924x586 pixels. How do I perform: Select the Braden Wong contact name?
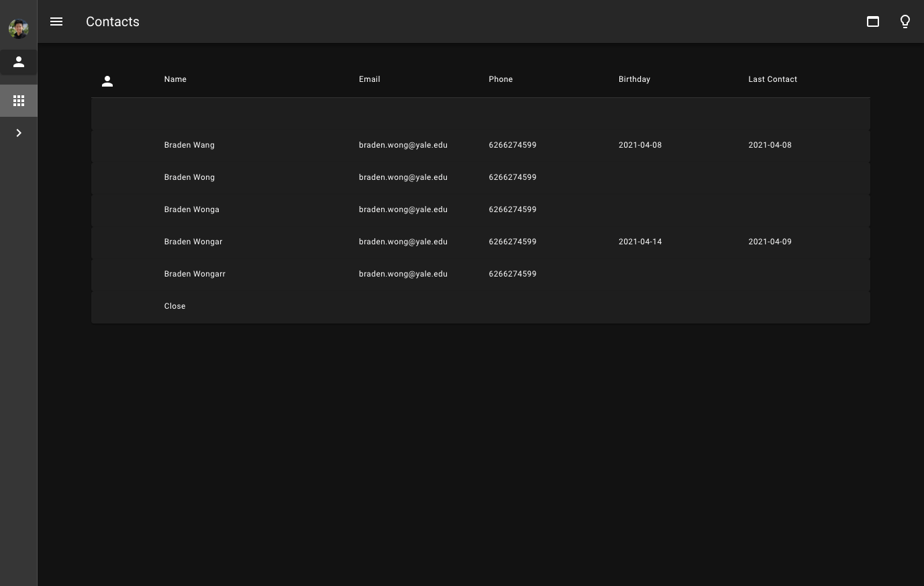[x=189, y=177]
